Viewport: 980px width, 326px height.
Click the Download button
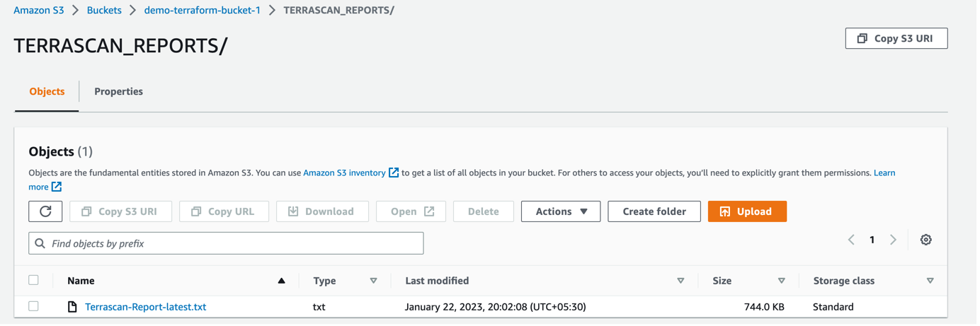324,212
